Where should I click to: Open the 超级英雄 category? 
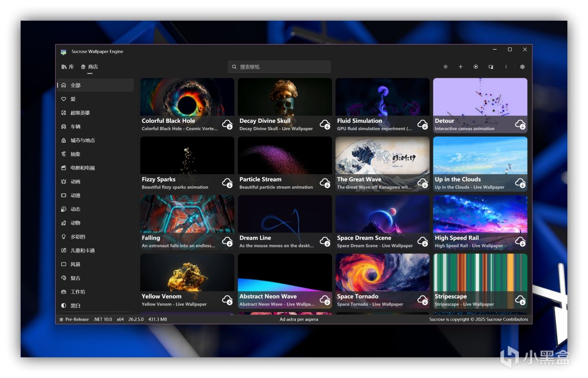click(96, 113)
